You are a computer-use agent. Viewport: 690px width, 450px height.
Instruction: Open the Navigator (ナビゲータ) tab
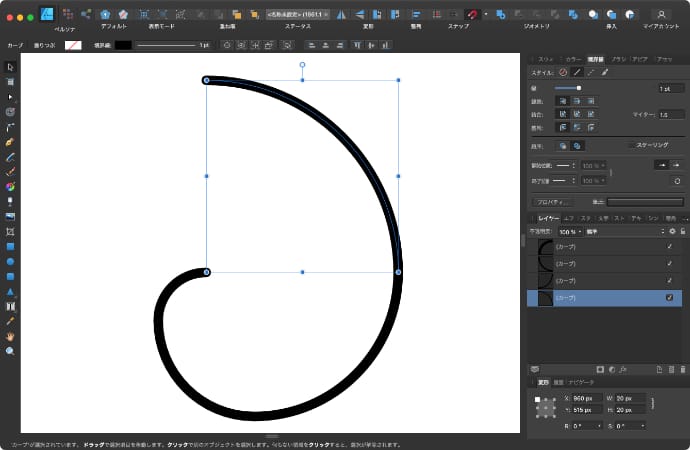coord(581,382)
